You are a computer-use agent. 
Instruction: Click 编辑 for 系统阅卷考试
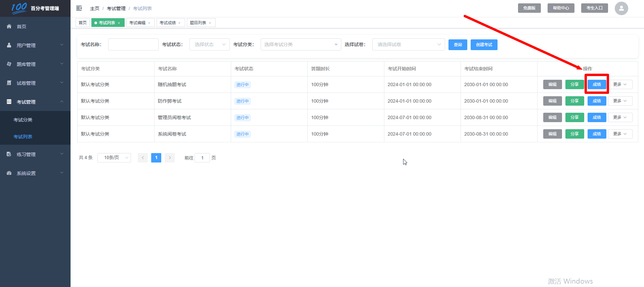pos(552,134)
